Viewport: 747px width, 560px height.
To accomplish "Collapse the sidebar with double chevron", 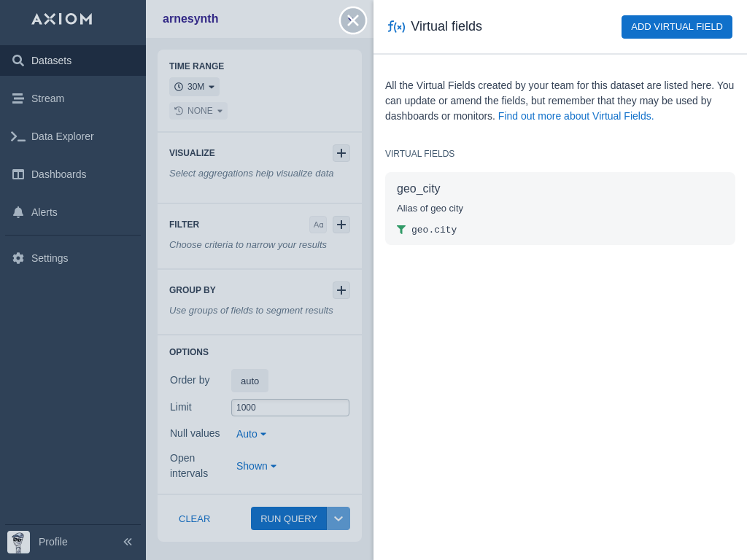I will click(128, 542).
